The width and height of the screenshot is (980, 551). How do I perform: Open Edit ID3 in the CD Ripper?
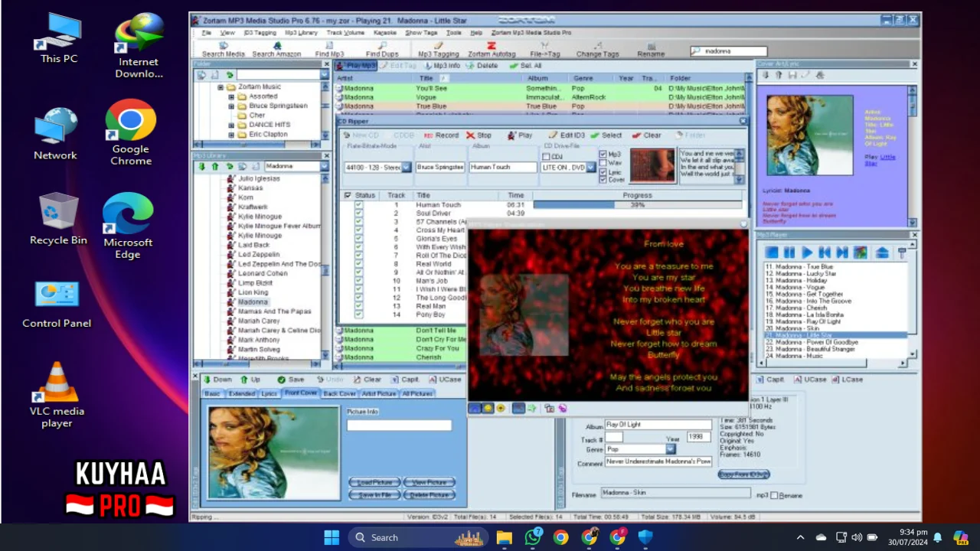click(x=567, y=135)
